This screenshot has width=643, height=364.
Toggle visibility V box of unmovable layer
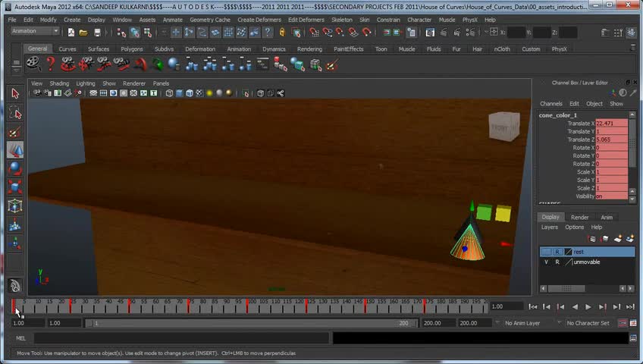pos(546,262)
